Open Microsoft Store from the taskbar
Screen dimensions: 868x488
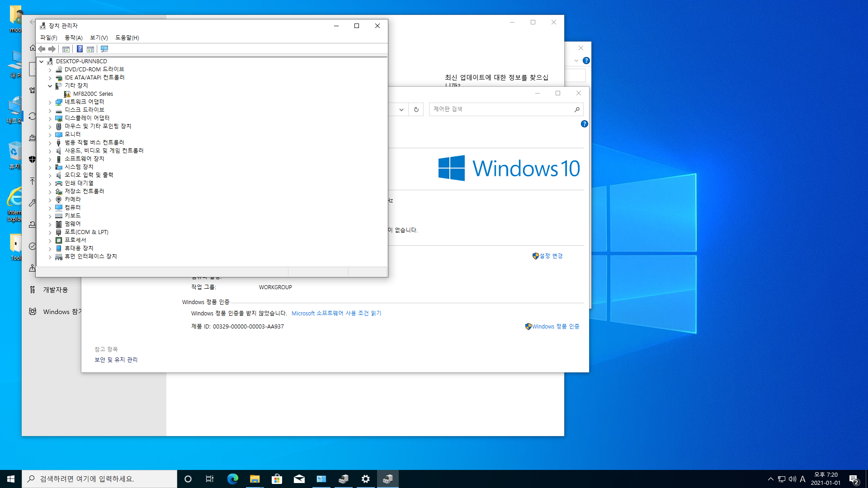coord(277,479)
